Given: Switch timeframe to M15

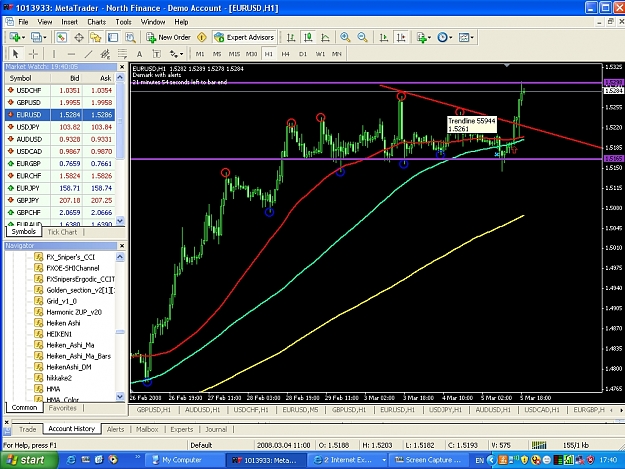Looking at the screenshot, I should tap(234, 54).
